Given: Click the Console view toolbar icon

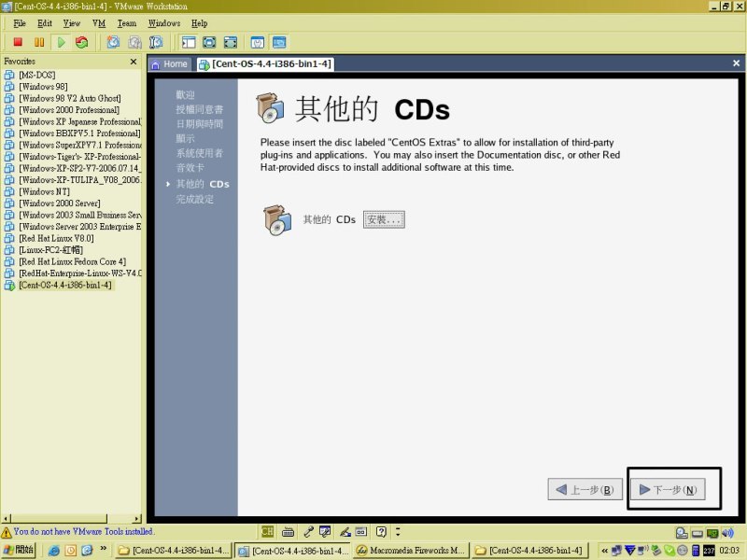Looking at the screenshot, I should [x=279, y=42].
